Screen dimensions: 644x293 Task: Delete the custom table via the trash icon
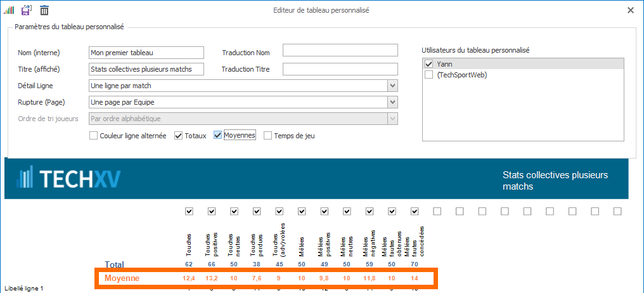pyautogui.click(x=44, y=10)
